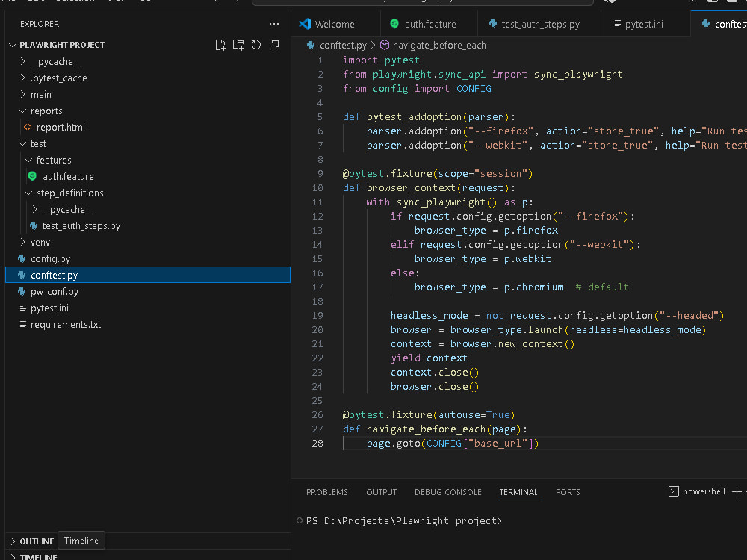Image resolution: width=747 pixels, height=560 pixels.
Task: Switch to the auth.feature editor tab
Action: (430, 24)
